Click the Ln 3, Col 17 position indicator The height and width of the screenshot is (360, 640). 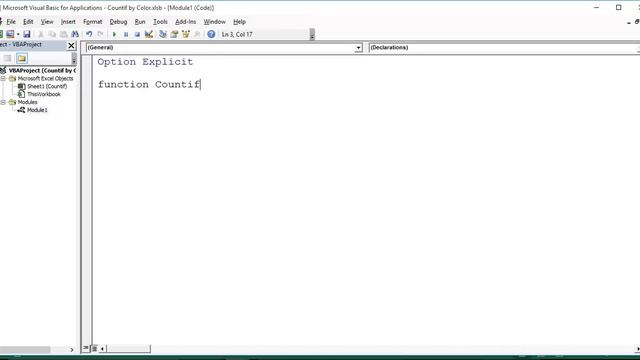point(237,34)
